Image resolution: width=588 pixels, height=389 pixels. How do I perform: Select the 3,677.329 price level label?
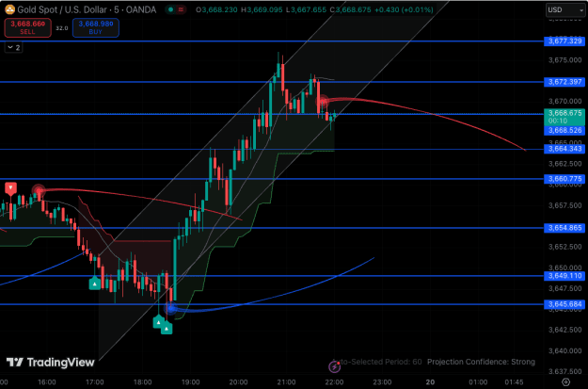(564, 41)
